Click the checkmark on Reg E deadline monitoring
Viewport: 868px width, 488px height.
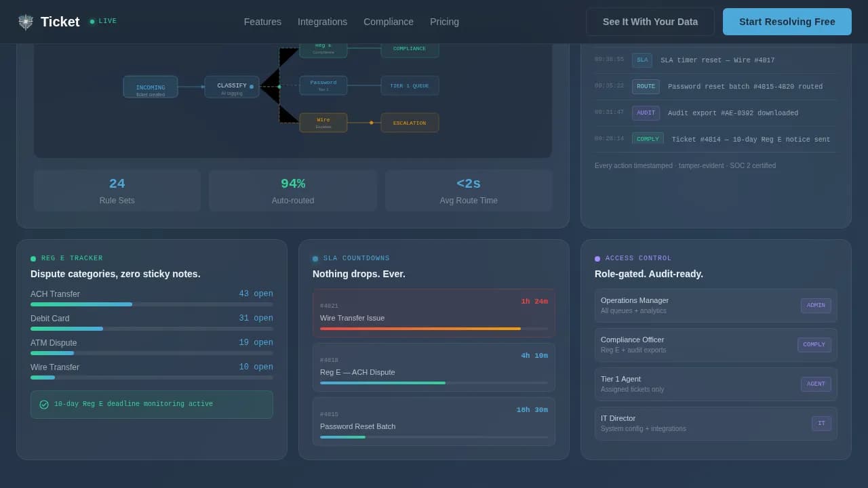pyautogui.click(x=44, y=403)
